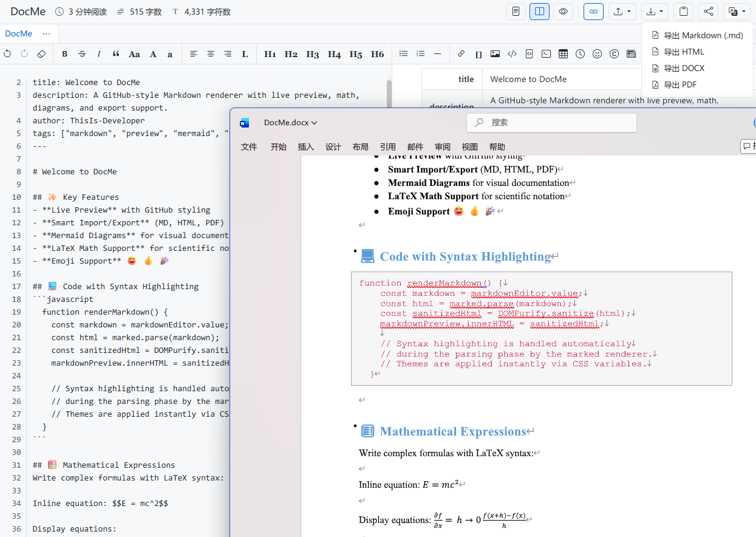Open the 邮件 tab in Word
The width and height of the screenshot is (756, 537).
pyautogui.click(x=415, y=147)
